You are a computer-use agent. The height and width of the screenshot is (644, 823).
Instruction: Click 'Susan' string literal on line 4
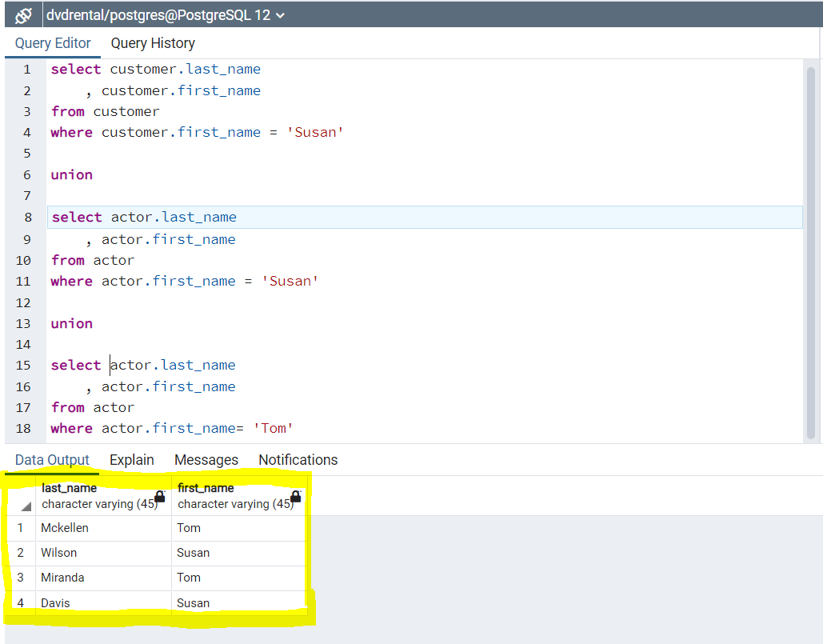coord(315,132)
